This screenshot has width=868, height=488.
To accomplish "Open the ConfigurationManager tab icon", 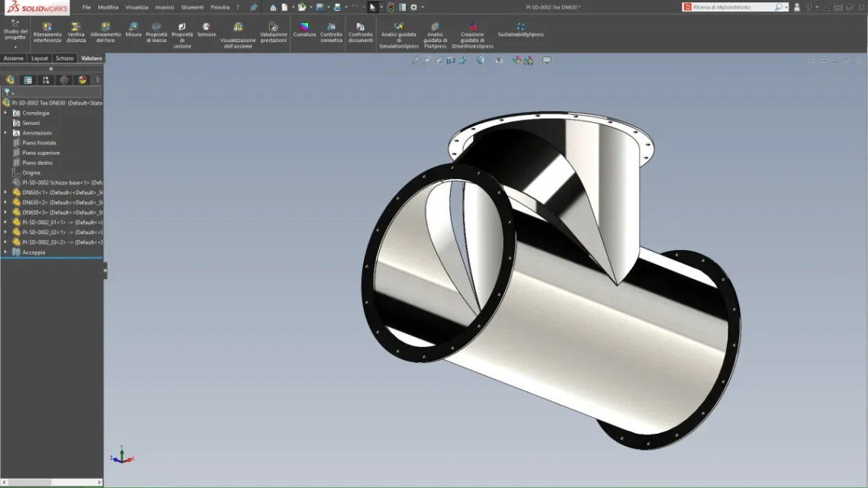I will tap(46, 80).
